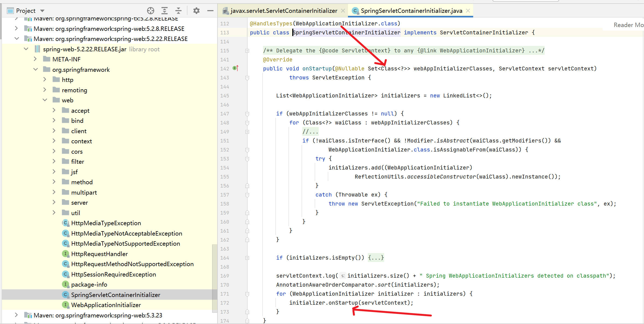Click the @HandlesTypes annotation on line 112

click(271, 23)
